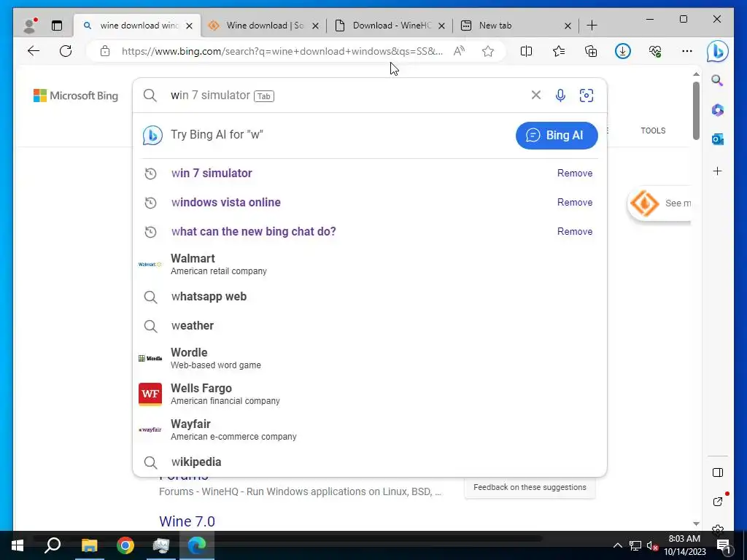Open the 'Wine 7.0' search result
The width and height of the screenshot is (747, 560).
187,521
